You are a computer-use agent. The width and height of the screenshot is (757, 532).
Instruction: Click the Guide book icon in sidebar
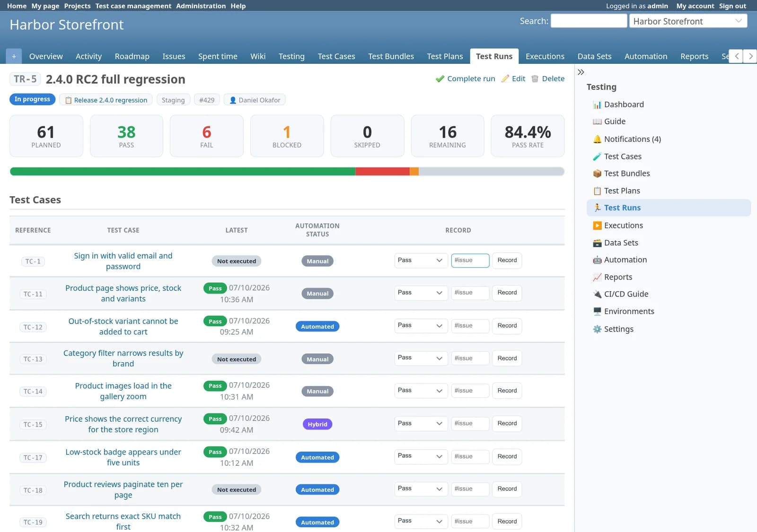click(597, 122)
